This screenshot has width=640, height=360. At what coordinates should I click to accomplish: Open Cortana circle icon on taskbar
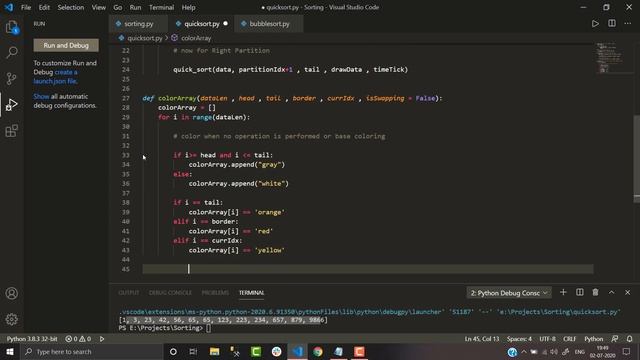[173, 351]
